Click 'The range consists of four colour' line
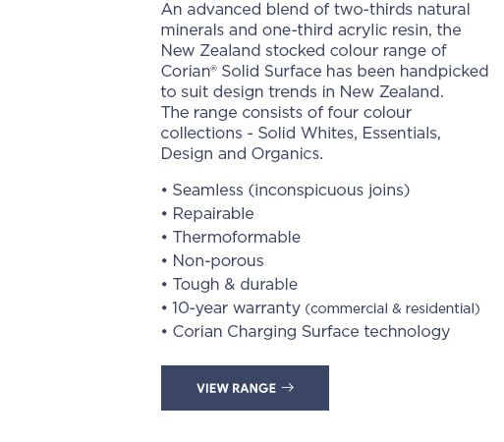Screen dimensions: 504x442 pyautogui.click(x=286, y=113)
